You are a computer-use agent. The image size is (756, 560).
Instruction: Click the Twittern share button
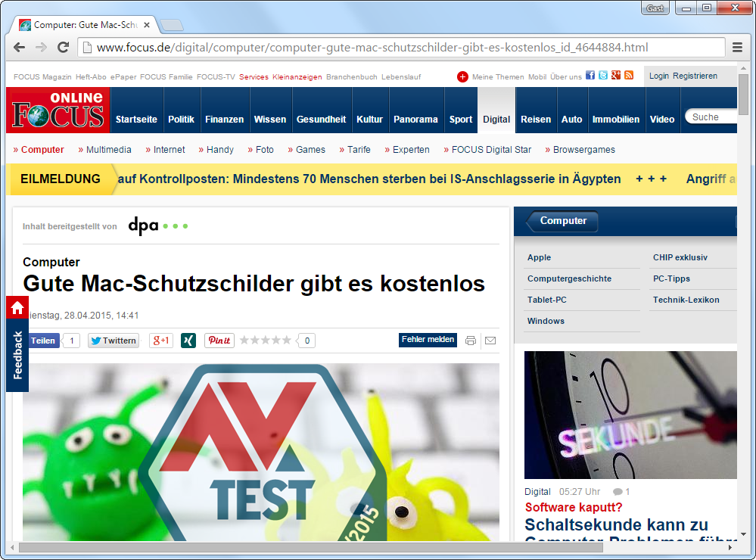click(x=114, y=341)
